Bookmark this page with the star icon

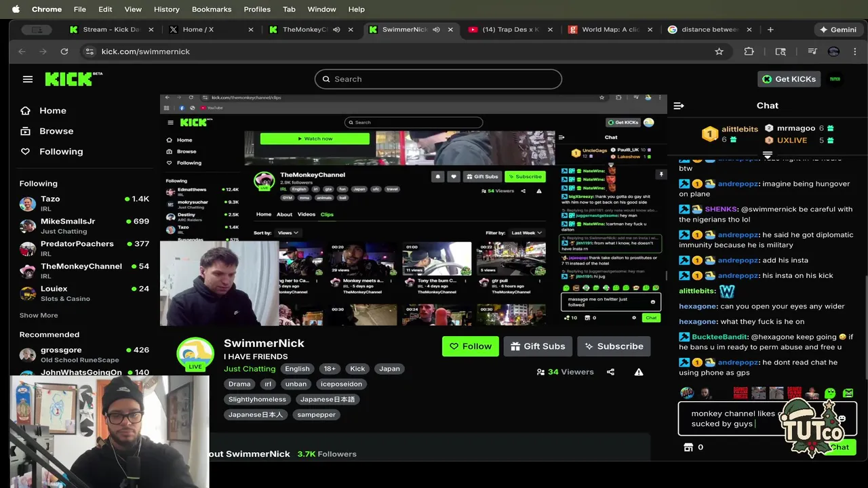coord(719,52)
